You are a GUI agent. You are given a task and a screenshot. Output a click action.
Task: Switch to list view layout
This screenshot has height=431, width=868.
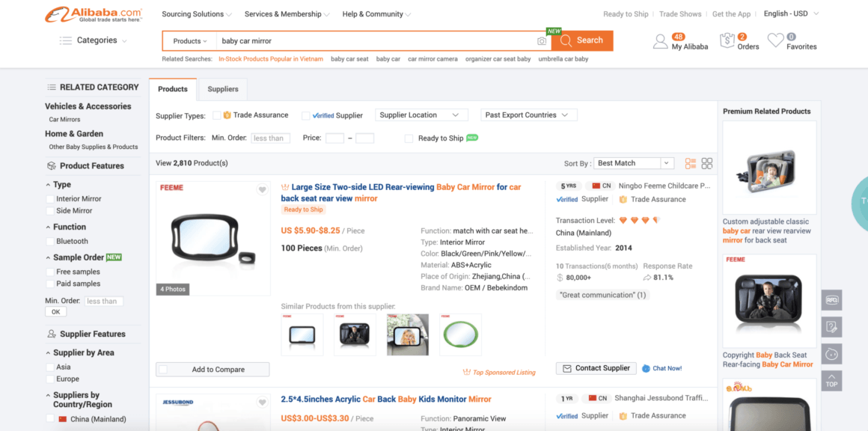[x=691, y=163]
